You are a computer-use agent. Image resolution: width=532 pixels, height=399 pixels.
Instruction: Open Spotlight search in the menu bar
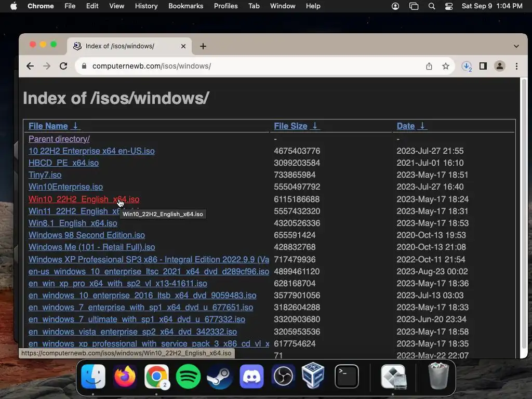[432, 6]
